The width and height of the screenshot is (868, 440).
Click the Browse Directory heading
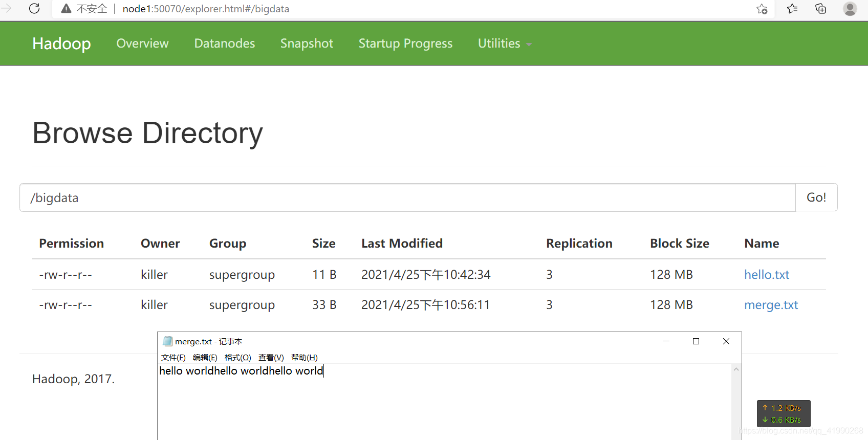147,133
